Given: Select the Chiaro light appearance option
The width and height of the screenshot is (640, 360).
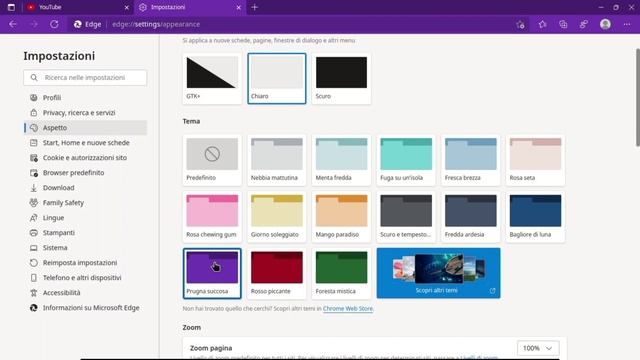Looking at the screenshot, I should (x=277, y=78).
